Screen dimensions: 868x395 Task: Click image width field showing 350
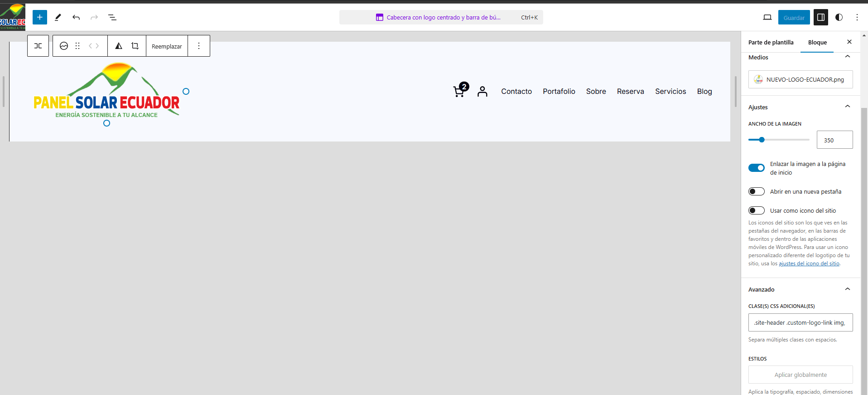(x=834, y=140)
